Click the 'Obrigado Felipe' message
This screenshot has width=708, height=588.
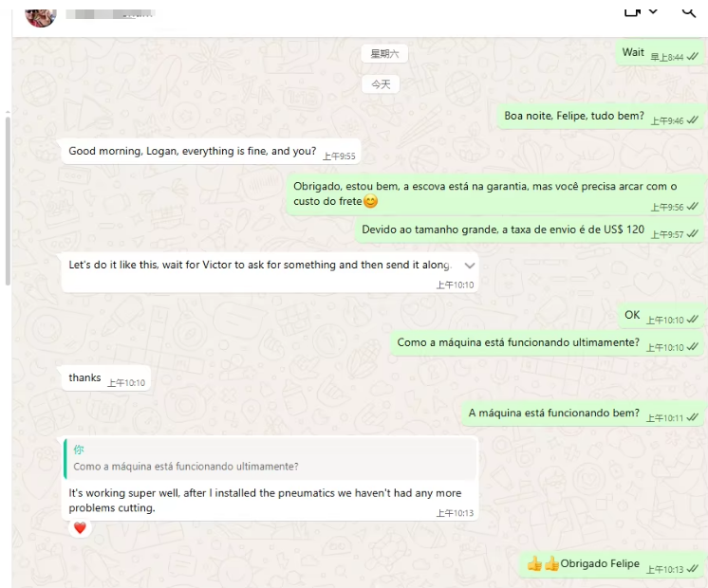[610, 564]
